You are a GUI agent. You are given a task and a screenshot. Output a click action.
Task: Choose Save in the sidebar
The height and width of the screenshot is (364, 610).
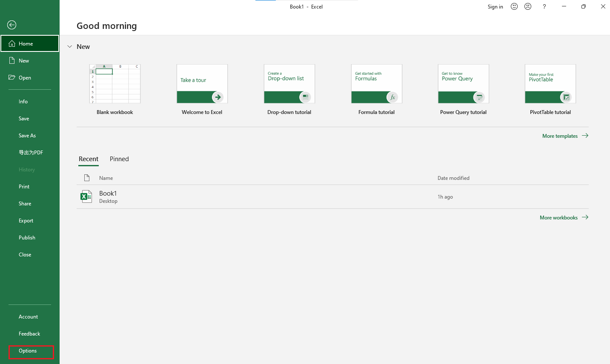[30, 119]
